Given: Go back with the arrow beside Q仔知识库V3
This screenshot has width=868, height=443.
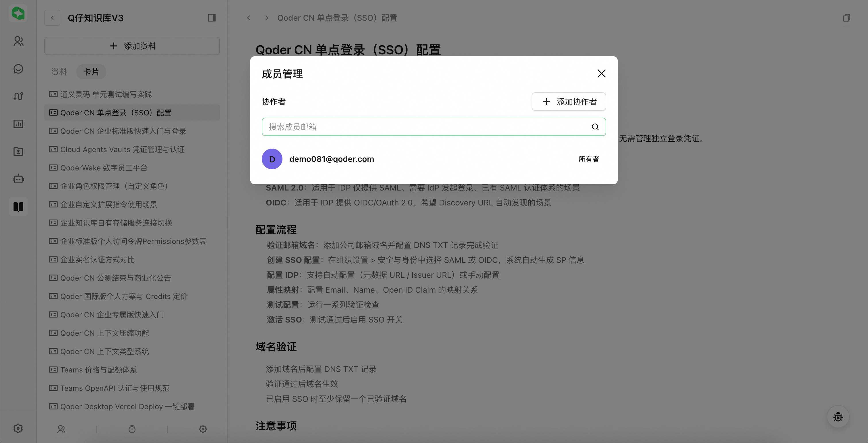Looking at the screenshot, I should [52, 18].
